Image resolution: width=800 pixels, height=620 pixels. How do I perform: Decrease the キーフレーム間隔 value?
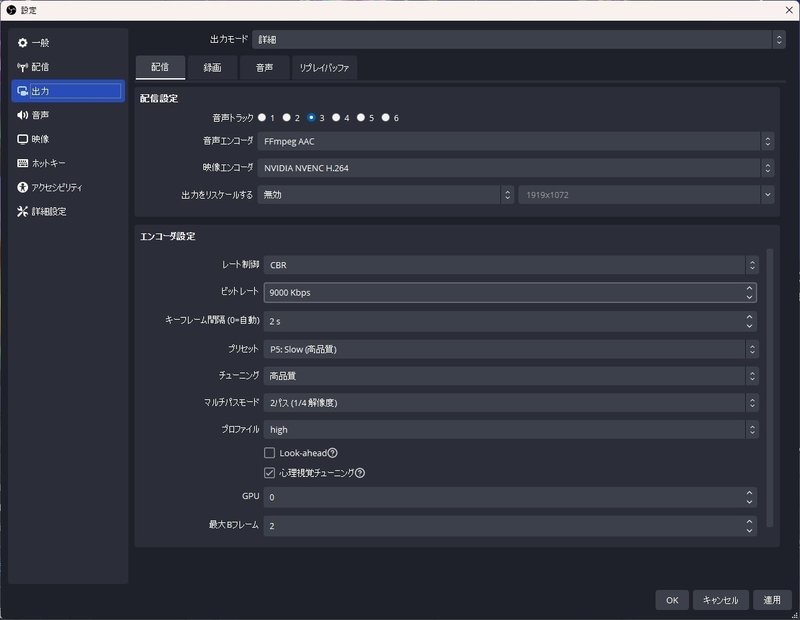point(749,326)
